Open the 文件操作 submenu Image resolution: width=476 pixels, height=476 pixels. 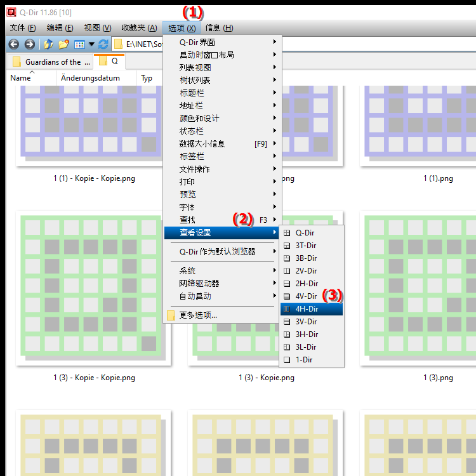[221, 169]
